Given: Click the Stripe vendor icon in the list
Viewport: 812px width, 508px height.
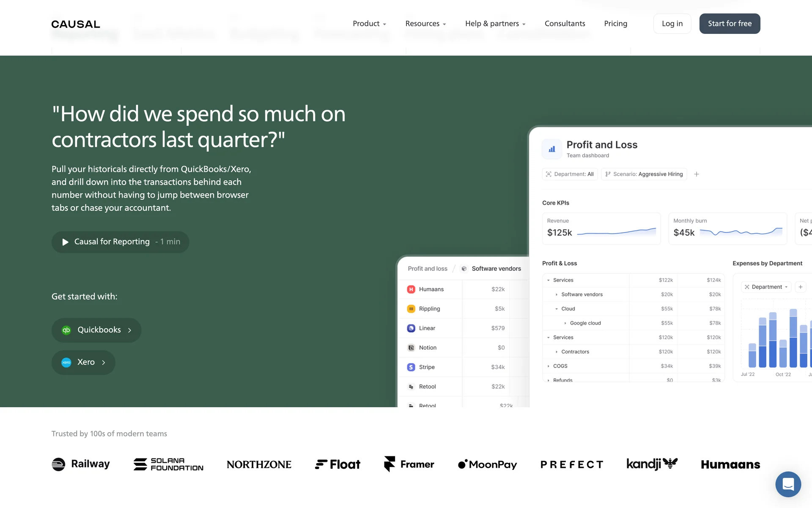Looking at the screenshot, I should tap(411, 367).
